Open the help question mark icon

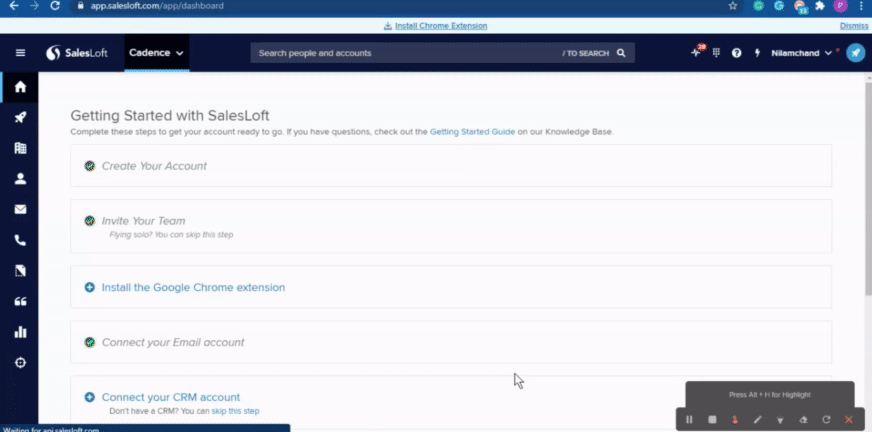pyautogui.click(x=736, y=53)
